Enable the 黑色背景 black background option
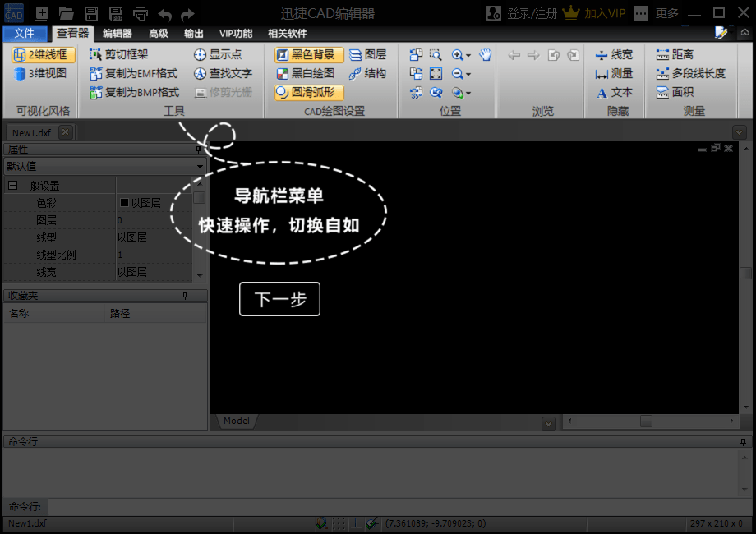Image resolution: width=756 pixels, height=534 pixels. coord(307,54)
